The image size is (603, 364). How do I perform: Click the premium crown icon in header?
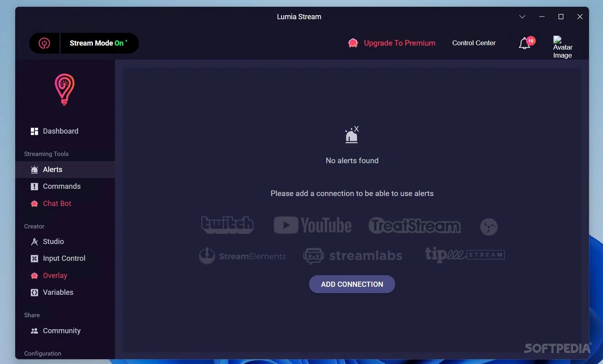[353, 43]
